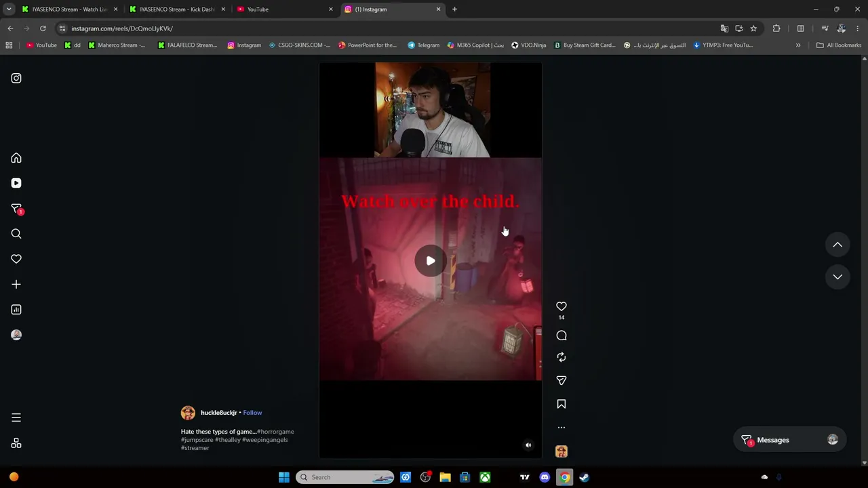Close the Instagram browser tab
Viewport: 868px width, 488px height.
point(438,9)
